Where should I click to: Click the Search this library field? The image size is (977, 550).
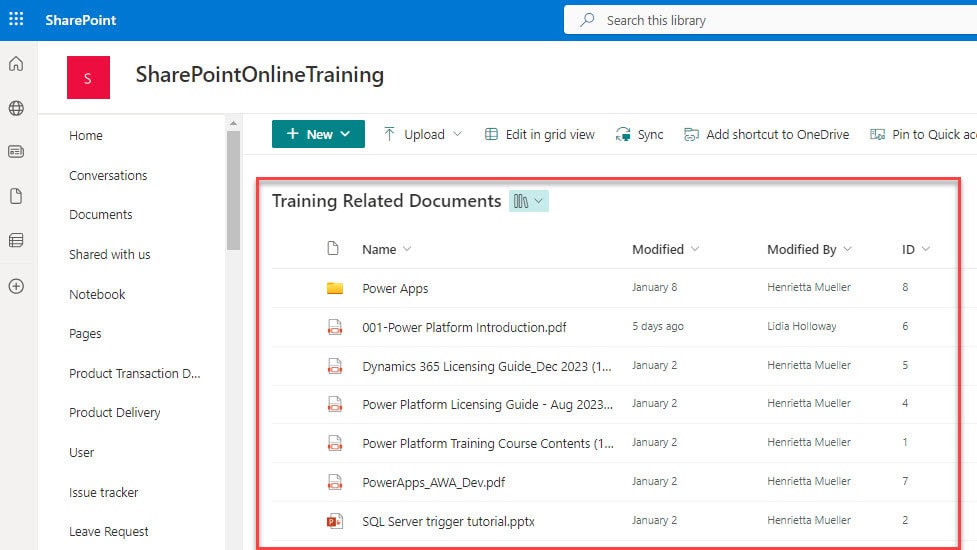[770, 20]
